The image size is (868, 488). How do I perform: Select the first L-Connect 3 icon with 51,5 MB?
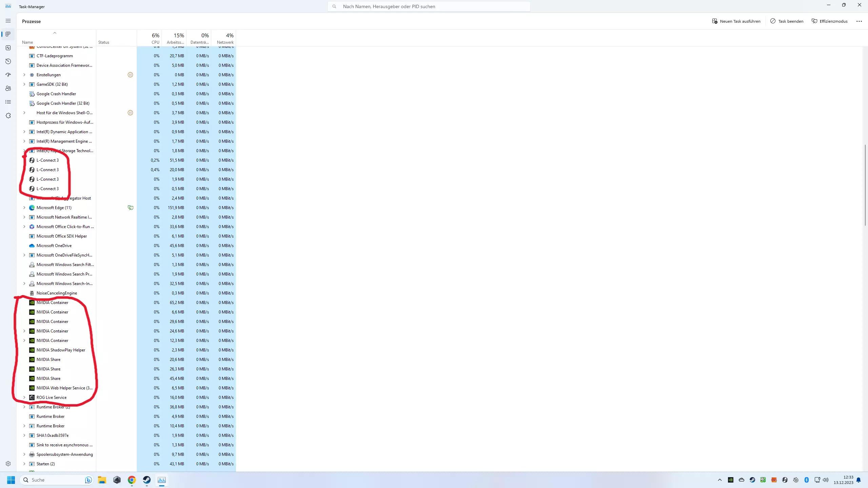tap(32, 160)
